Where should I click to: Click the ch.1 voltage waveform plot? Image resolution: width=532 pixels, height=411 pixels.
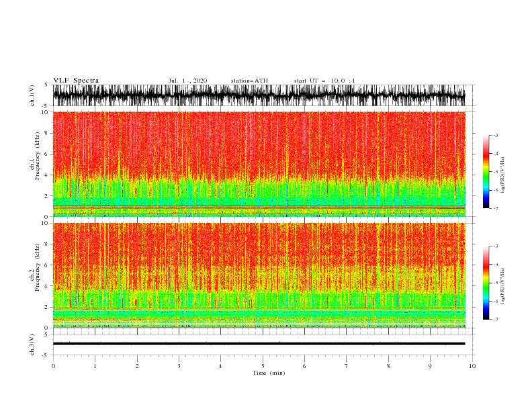point(259,95)
